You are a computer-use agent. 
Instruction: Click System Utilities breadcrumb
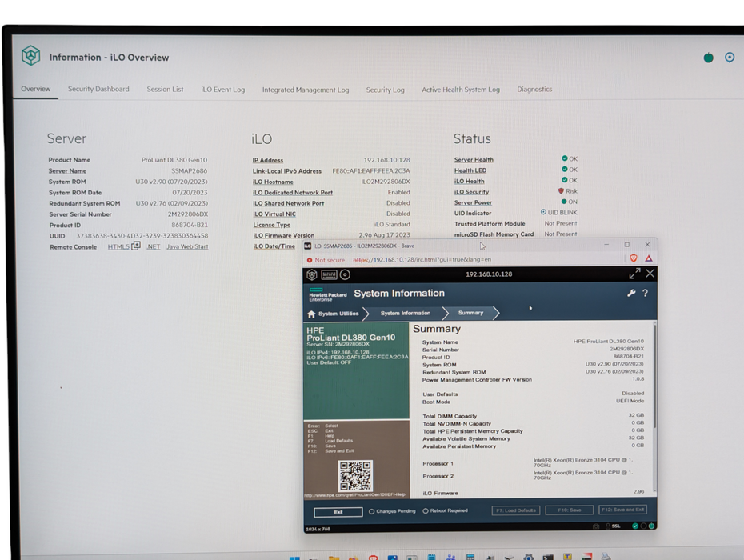tap(338, 314)
